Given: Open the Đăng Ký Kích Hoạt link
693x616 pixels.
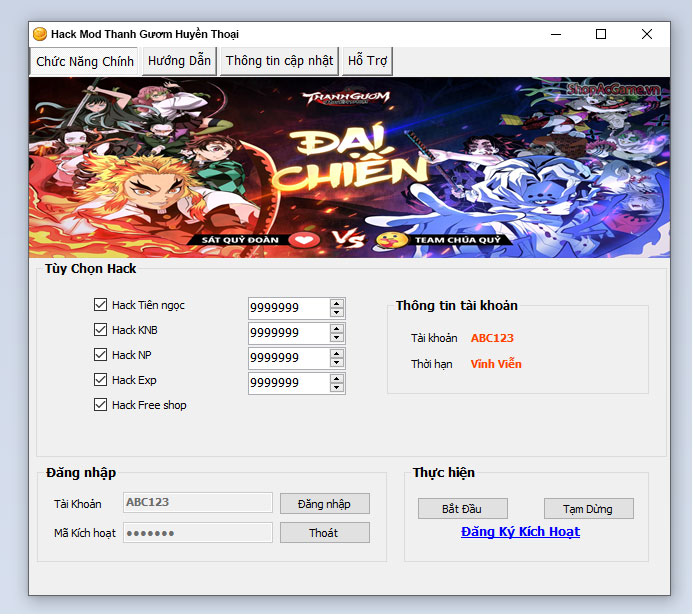Looking at the screenshot, I should coord(520,532).
